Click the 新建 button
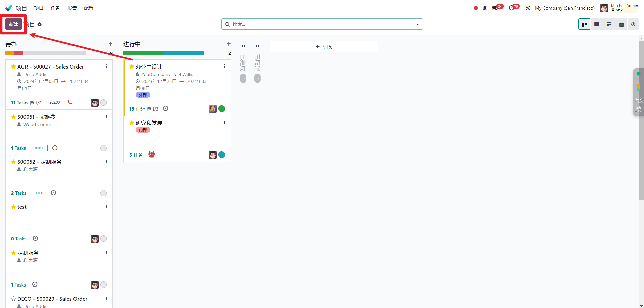 [x=14, y=24]
